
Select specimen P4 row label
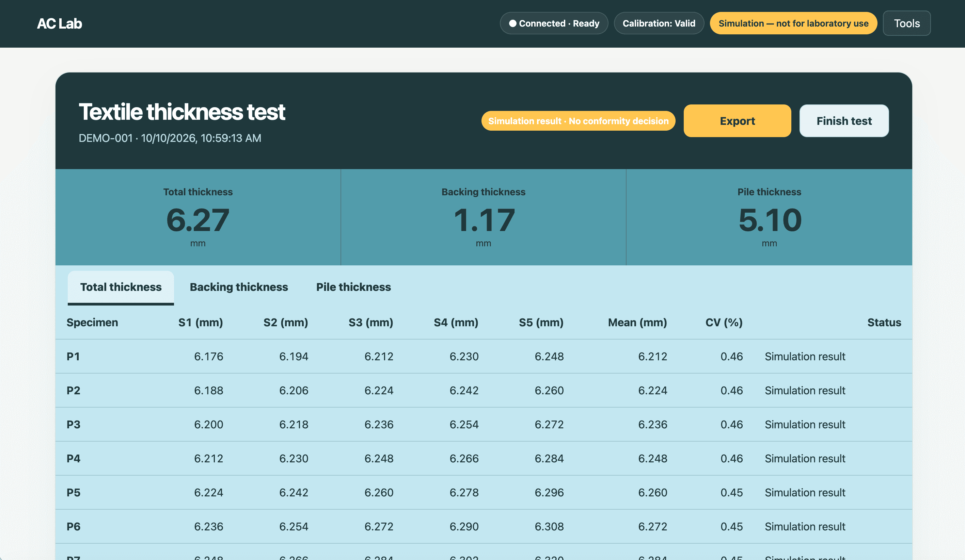click(74, 459)
